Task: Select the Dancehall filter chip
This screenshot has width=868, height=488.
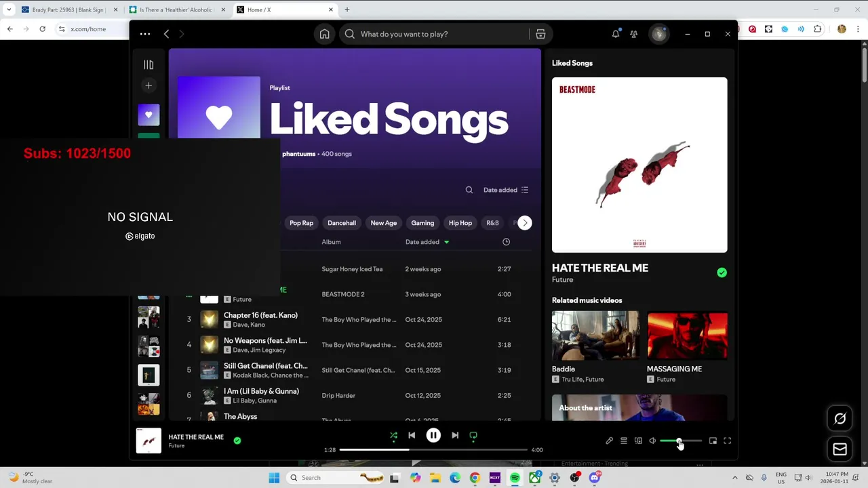Action: (x=342, y=223)
